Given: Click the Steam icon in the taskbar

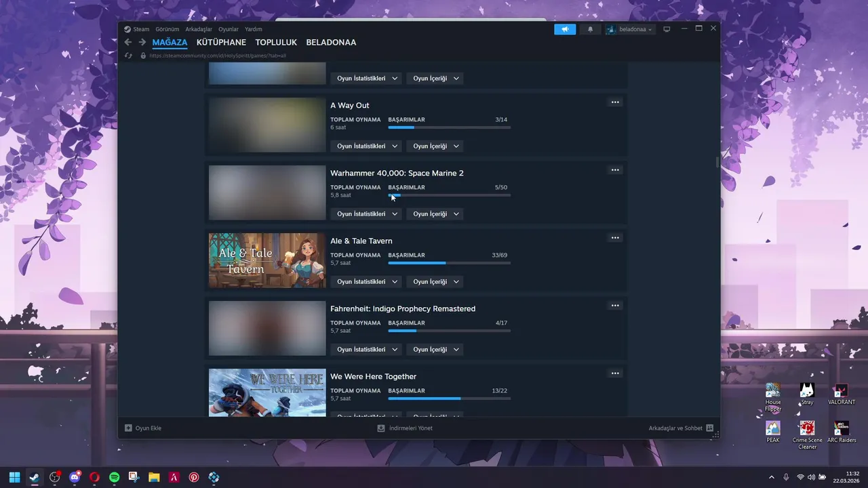Looking at the screenshot, I should (x=34, y=477).
